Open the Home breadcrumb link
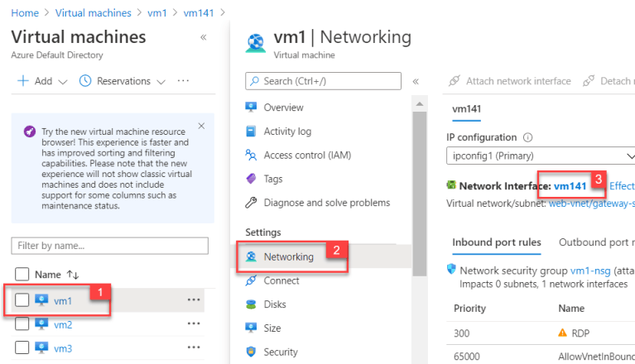635x364 pixels. [25, 13]
